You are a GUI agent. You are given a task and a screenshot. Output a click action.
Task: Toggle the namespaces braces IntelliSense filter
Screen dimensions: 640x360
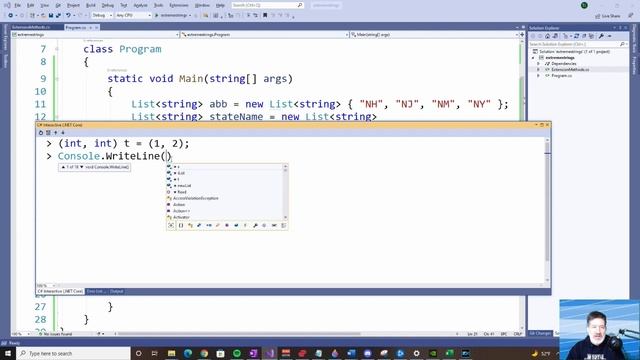[181, 225]
